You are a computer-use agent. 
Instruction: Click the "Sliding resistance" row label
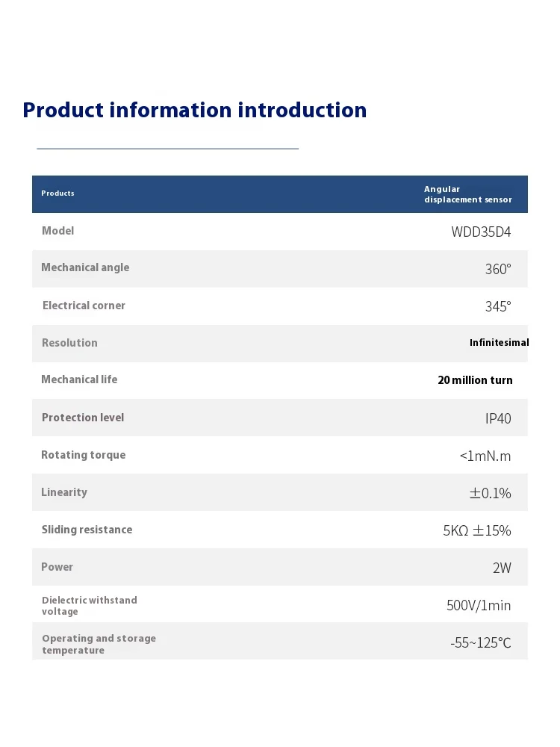(x=87, y=530)
